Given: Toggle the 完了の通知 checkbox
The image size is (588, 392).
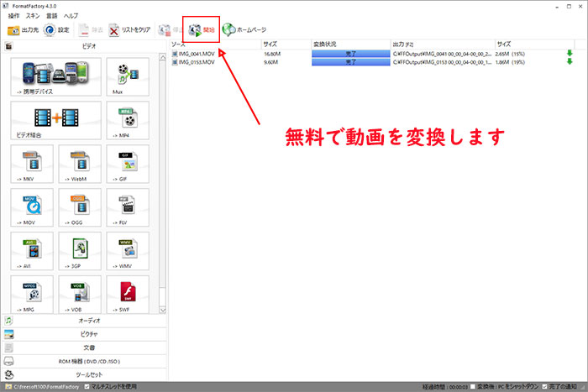Looking at the screenshot, I should [x=544, y=387].
